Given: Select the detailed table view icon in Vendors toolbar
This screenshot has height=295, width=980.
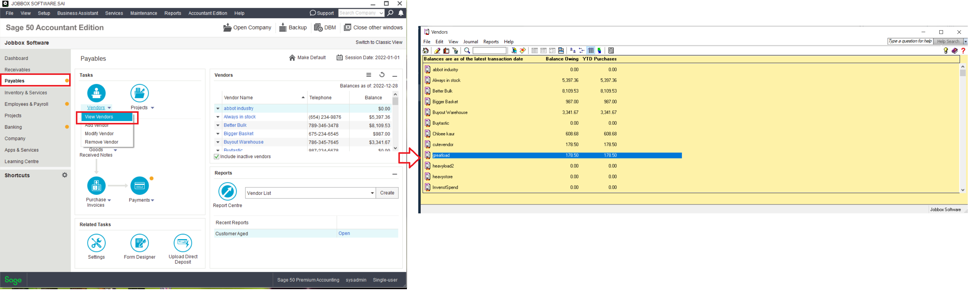Looking at the screenshot, I should point(591,51).
